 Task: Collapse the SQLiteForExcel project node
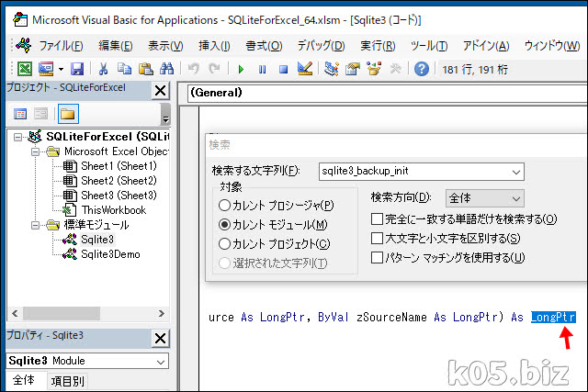click(17, 137)
